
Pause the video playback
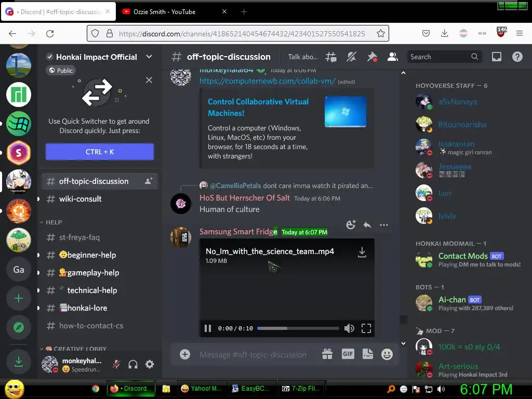(x=208, y=328)
